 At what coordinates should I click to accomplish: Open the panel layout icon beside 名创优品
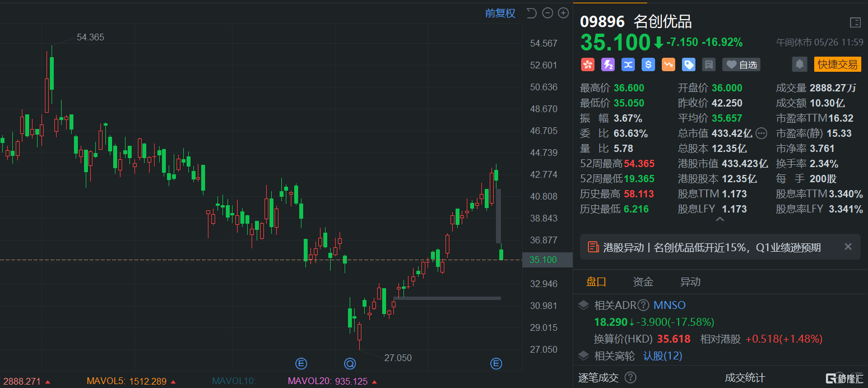tap(855, 22)
